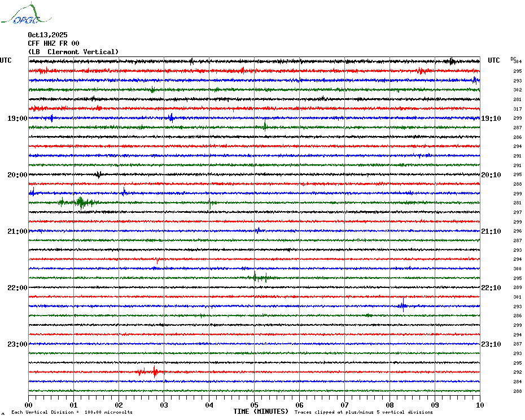
Task: Click the 06 minute axis label
Action: pyautogui.click(x=300, y=405)
